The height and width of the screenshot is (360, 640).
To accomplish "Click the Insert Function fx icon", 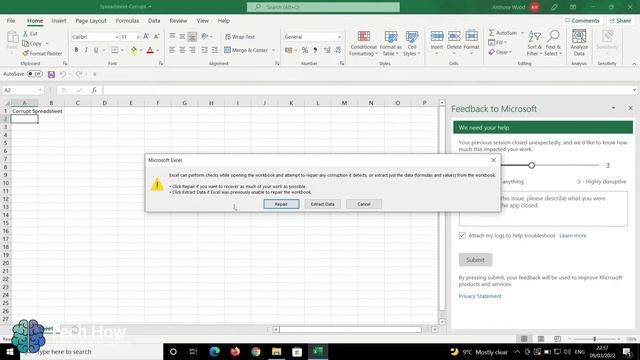I will coord(94,90).
